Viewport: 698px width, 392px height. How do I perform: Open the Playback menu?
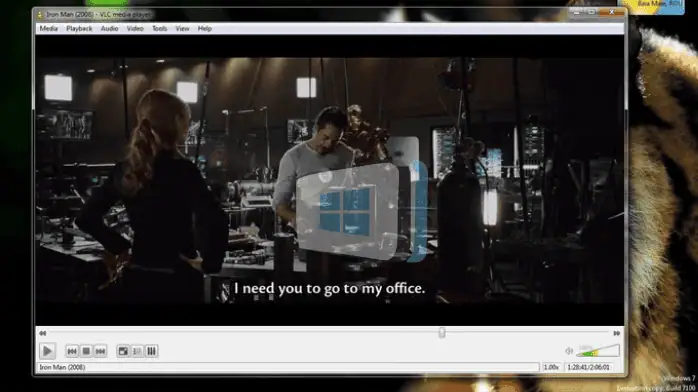click(79, 28)
